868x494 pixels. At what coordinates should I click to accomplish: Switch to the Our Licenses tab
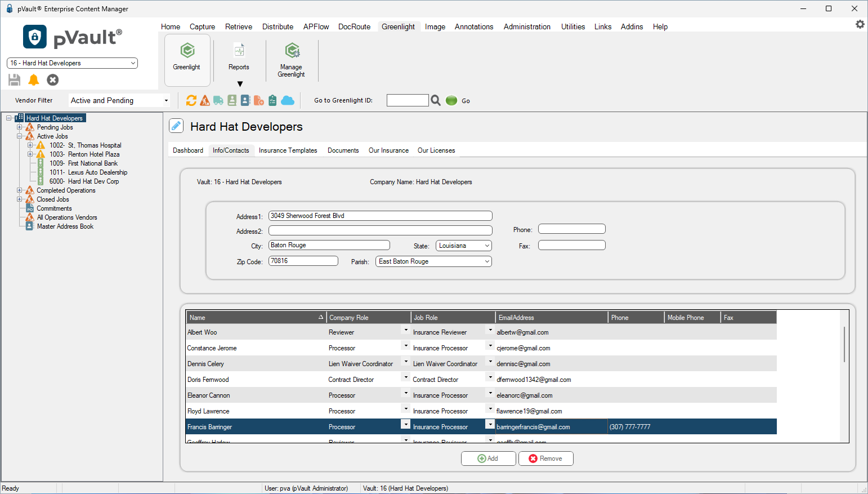(x=436, y=150)
